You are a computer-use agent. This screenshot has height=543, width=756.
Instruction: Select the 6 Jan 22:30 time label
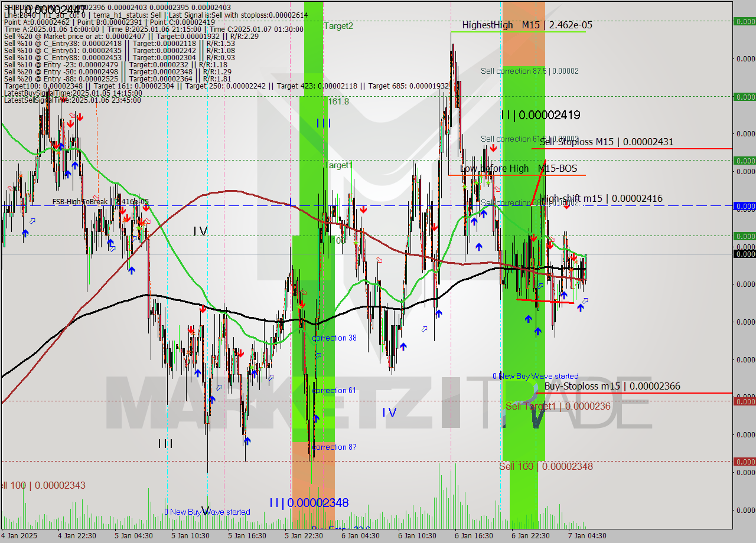tap(530, 536)
